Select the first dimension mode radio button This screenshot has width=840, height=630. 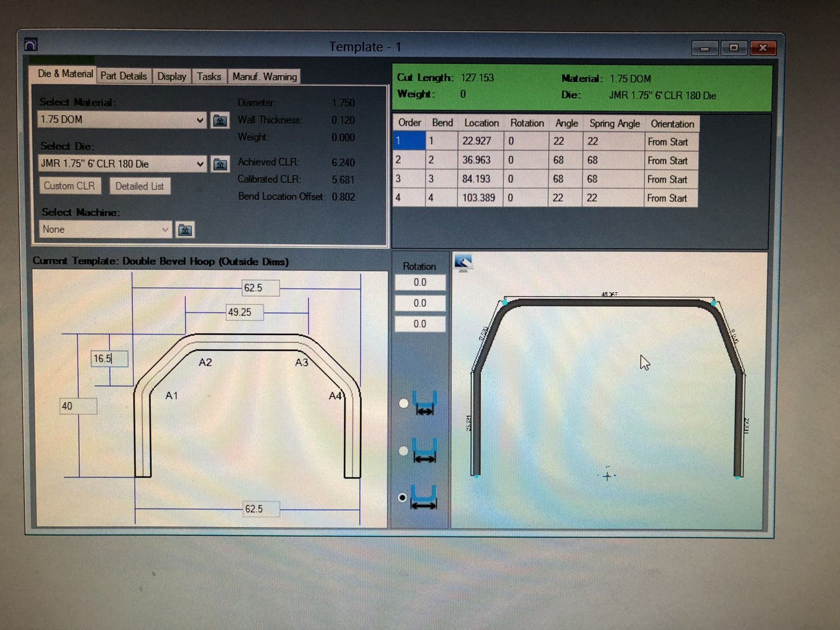[403, 403]
